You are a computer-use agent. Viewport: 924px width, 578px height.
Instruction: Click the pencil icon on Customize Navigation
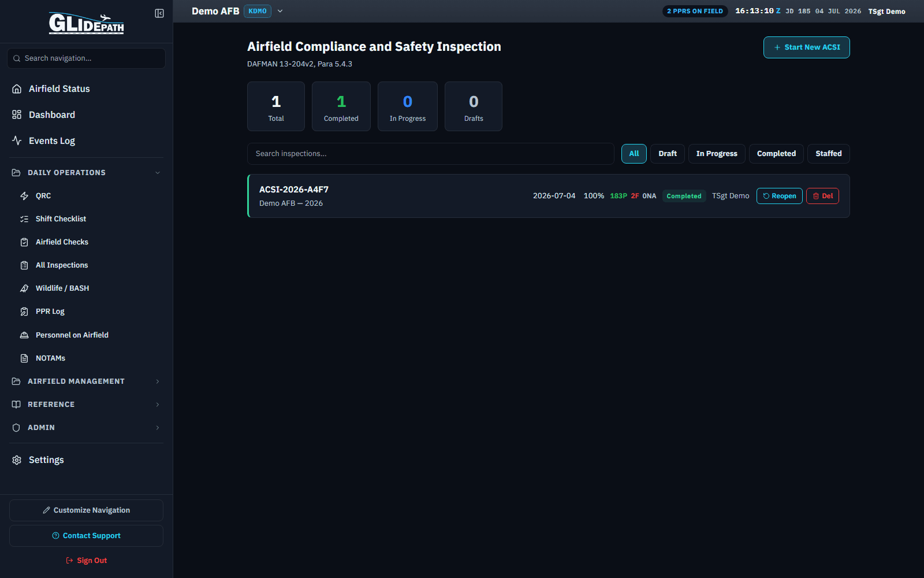click(x=46, y=510)
